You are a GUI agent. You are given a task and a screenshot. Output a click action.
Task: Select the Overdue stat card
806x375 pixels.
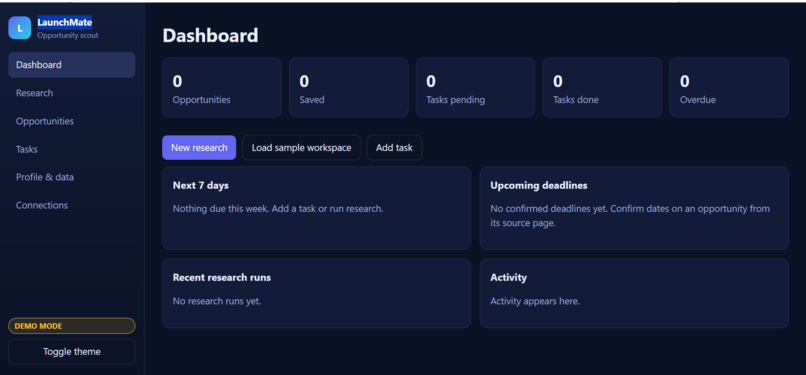729,87
